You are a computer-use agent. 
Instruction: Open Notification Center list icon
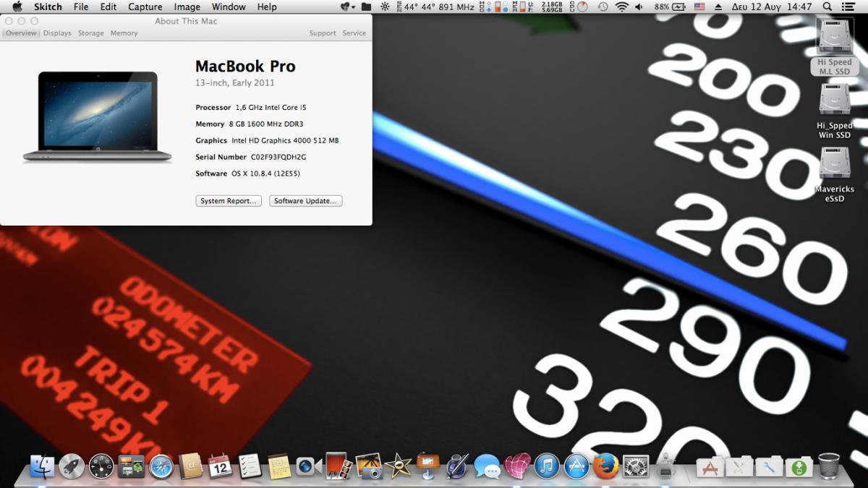click(849, 7)
